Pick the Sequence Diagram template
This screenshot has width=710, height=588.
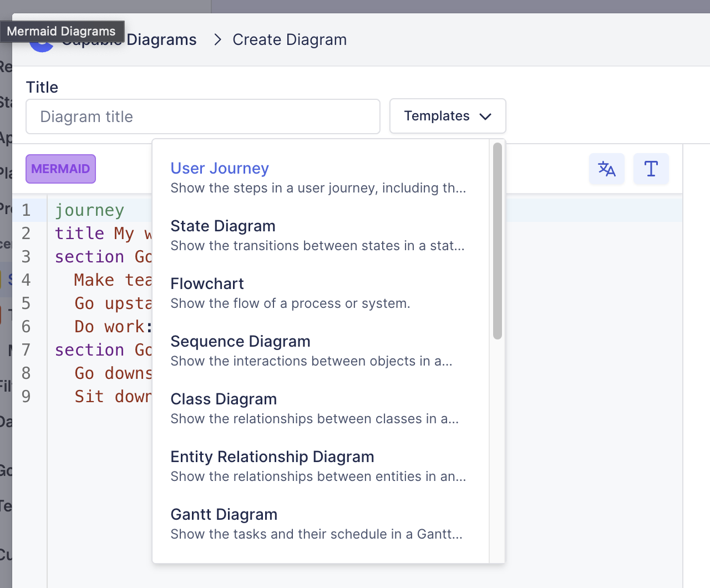coord(240,341)
